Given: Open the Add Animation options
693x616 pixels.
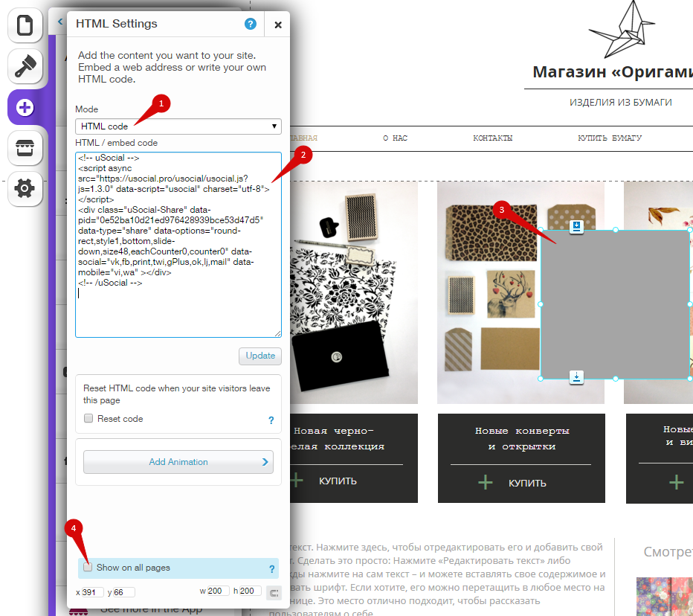Looking at the screenshot, I should [178, 462].
